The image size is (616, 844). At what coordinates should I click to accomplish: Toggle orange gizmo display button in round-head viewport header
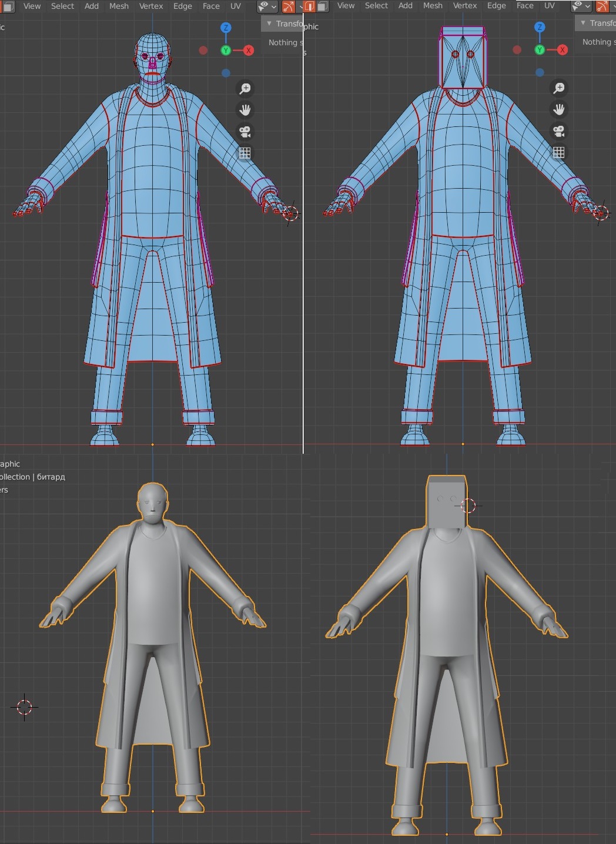coord(289,6)
